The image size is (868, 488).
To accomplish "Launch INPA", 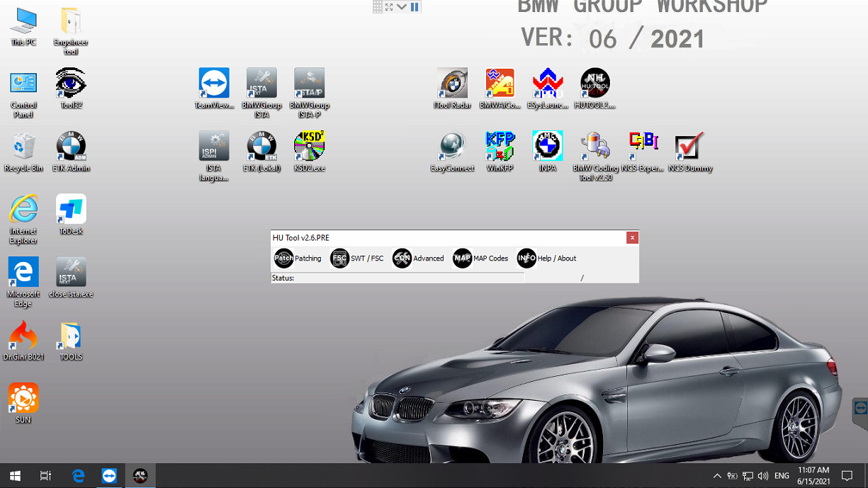I will click(x=547, y=152).
